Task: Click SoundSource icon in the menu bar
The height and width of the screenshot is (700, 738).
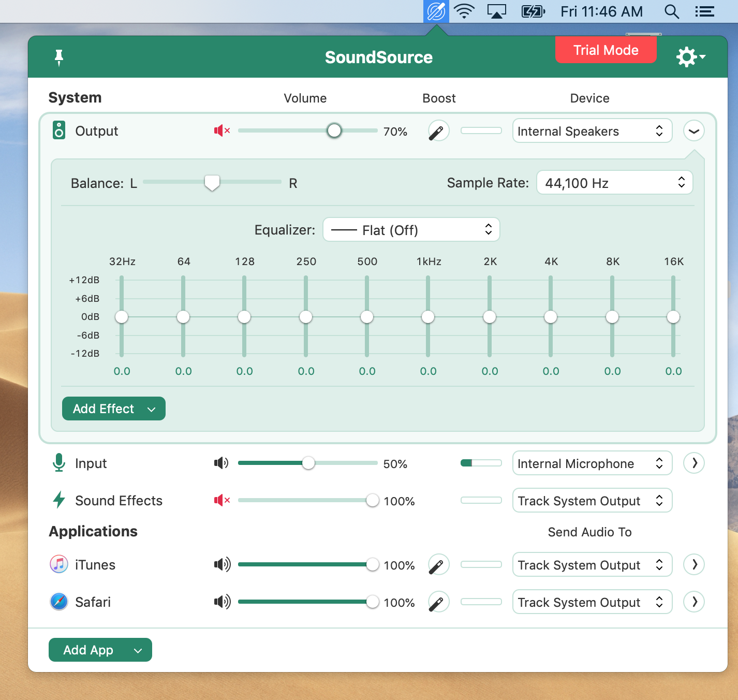Action: point(436,11)
